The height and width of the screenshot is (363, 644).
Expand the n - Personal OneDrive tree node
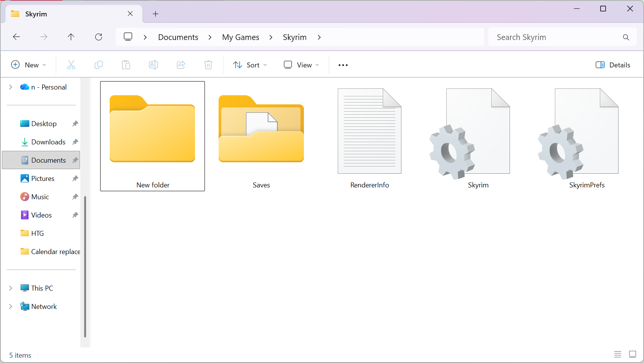[10, 87]
